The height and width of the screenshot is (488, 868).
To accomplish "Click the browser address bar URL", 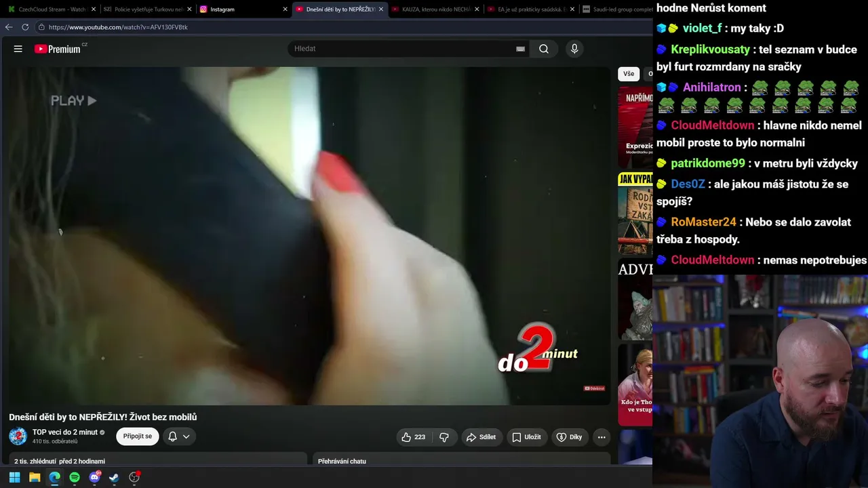I will [118, 27].
